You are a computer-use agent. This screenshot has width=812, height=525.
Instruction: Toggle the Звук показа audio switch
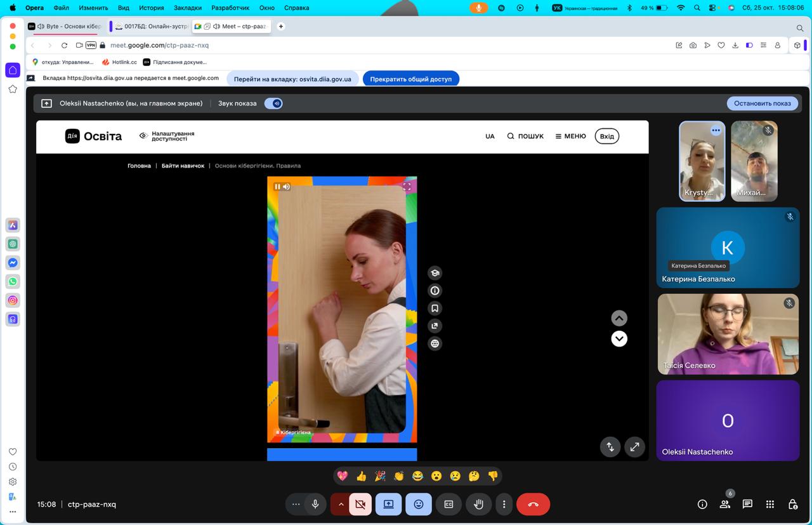click(273, 103)
